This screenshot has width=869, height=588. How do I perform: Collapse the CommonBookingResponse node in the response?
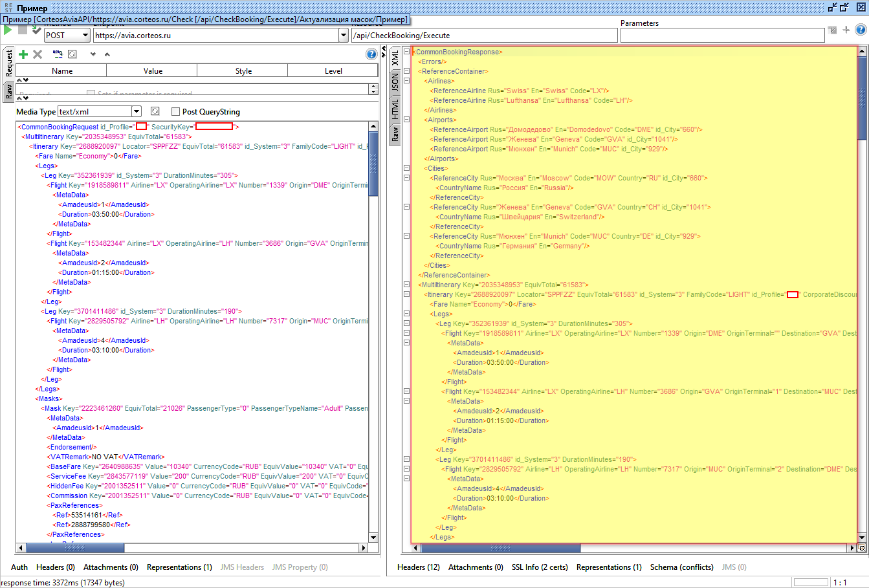(406, 52)
